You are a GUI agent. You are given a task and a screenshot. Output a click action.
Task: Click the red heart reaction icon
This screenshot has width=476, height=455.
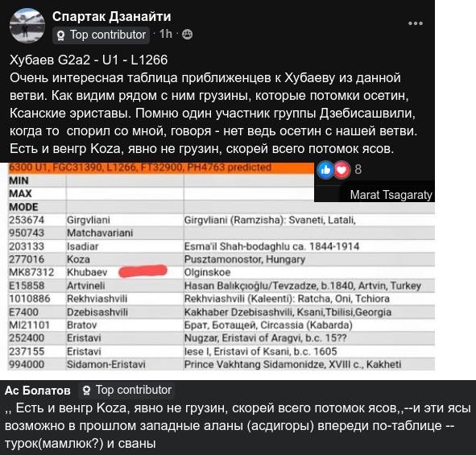tap(341, 170)
